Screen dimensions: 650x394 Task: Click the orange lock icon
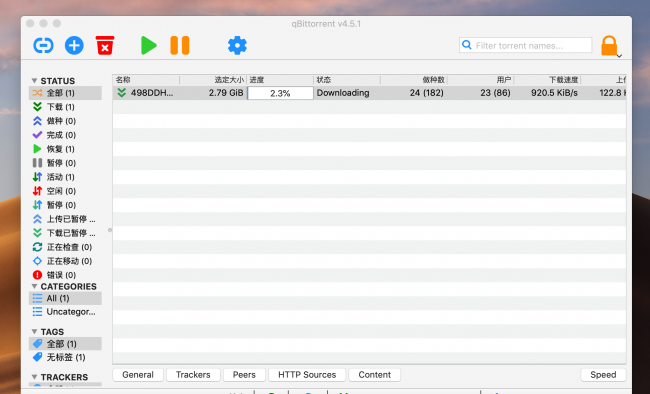(609, 46)
